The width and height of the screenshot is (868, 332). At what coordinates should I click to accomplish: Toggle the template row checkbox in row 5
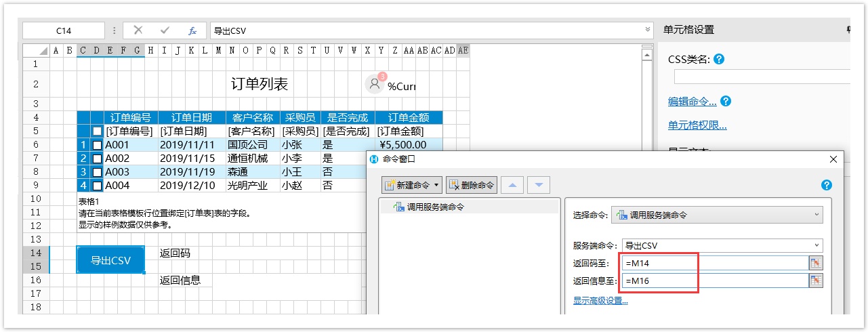[97, 131]
